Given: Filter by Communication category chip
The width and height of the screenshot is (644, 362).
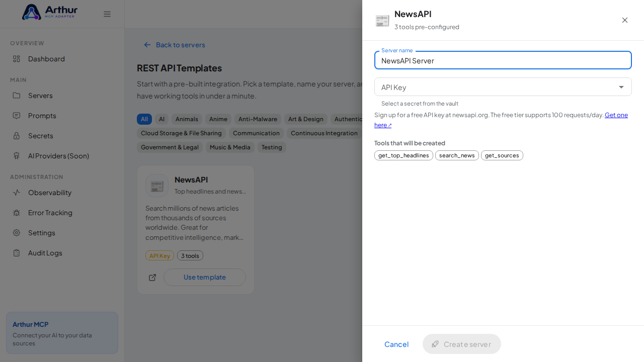Looking at the screenshot, I should pyautogui.click(x=256, y=133).
